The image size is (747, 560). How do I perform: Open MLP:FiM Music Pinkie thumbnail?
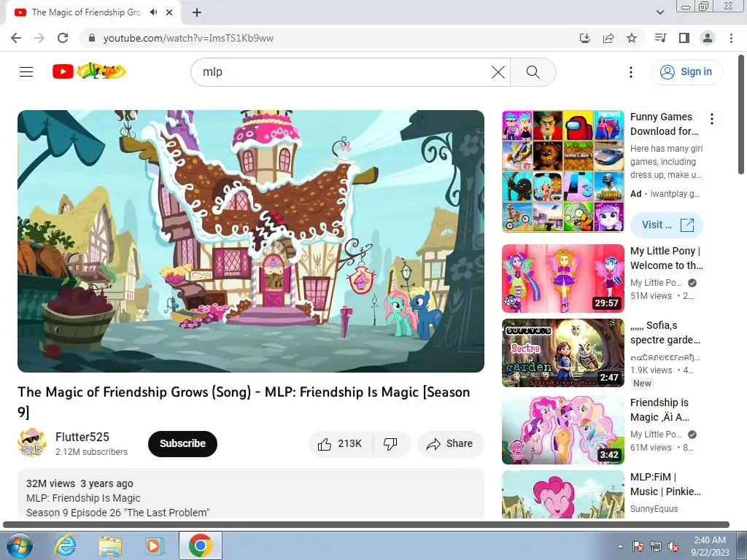point(563,494)
